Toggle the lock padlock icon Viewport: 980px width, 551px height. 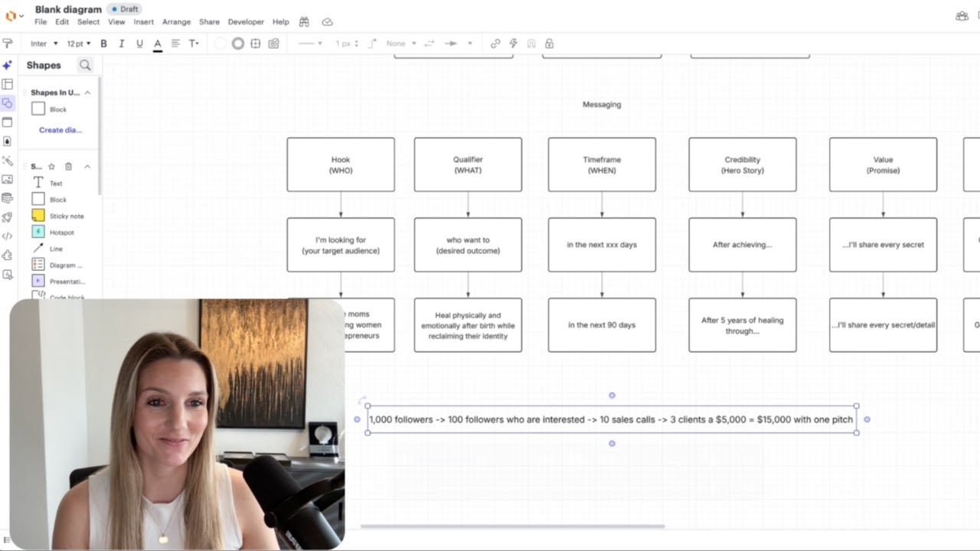(x=549, y=44)
